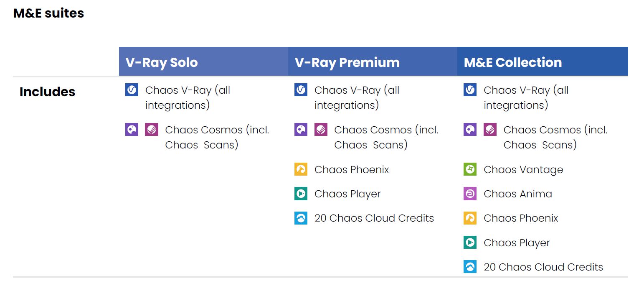This screenshot has width=644, height=281.
Task: Click the Chaos Anima label
Action: (x=518, y=194)
